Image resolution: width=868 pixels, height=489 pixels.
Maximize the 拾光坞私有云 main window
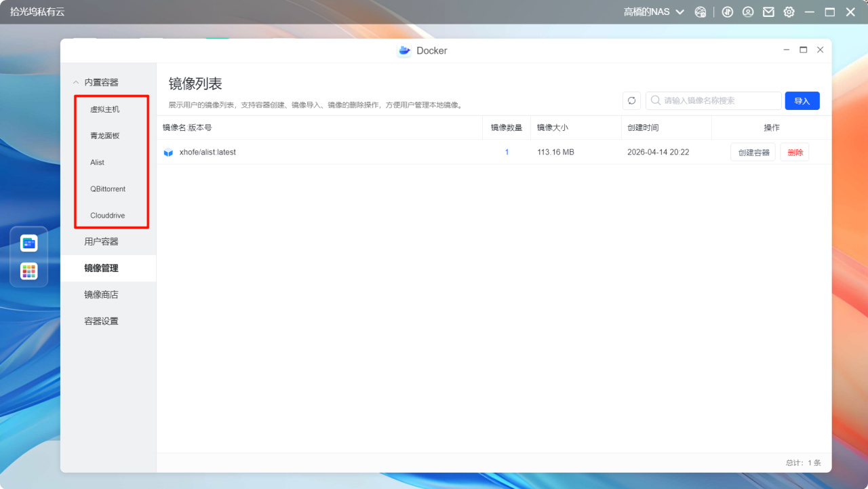[830, 12]
